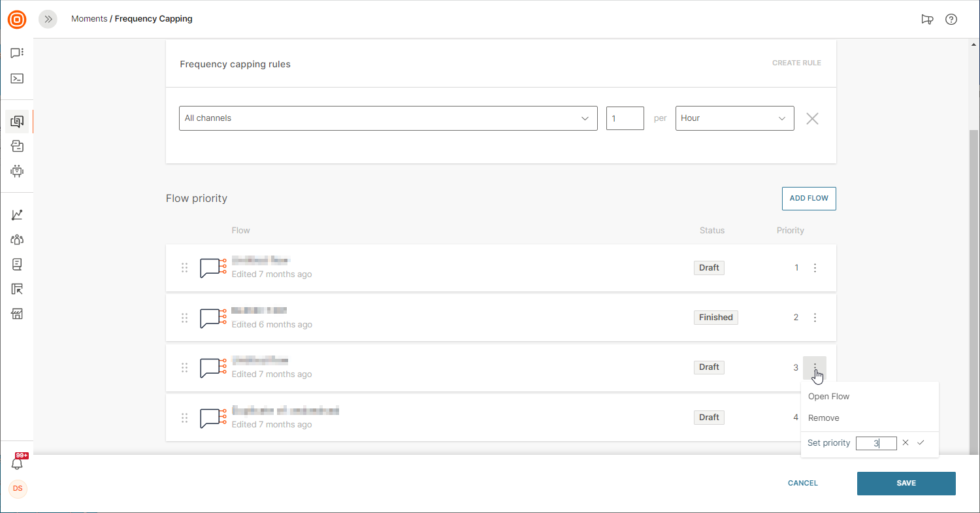Click the announcements megaphone icon
This screenshot has width=980, height=513.
(927, 20)
